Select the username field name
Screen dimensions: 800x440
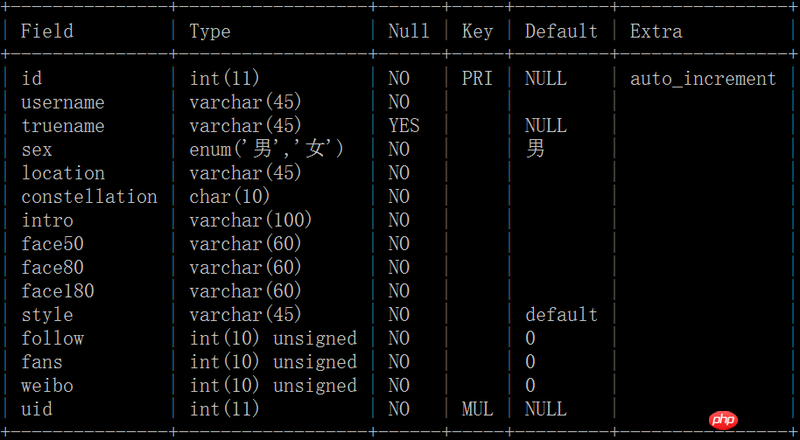click(x=63, y=102)
